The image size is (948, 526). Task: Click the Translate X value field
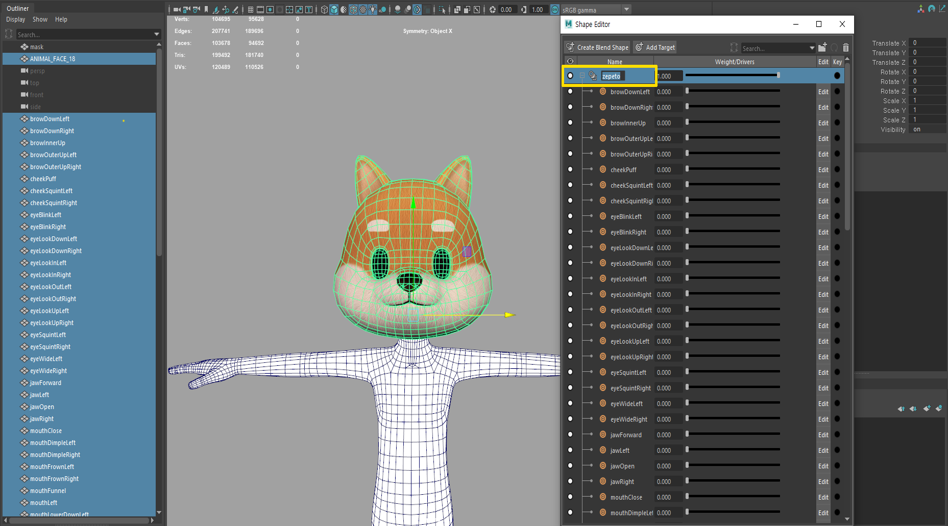click(x=929, y=43)
